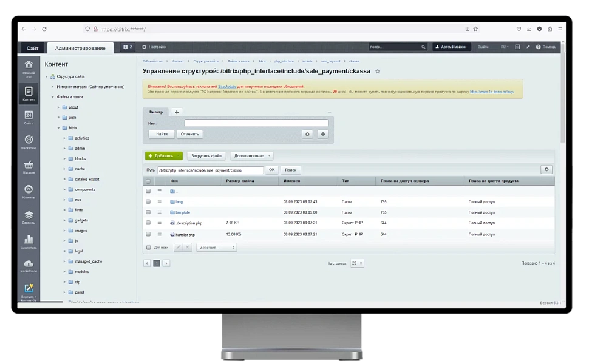The image size is (589, 364).
Task: Click the green Добавить button
Action: 163,156
